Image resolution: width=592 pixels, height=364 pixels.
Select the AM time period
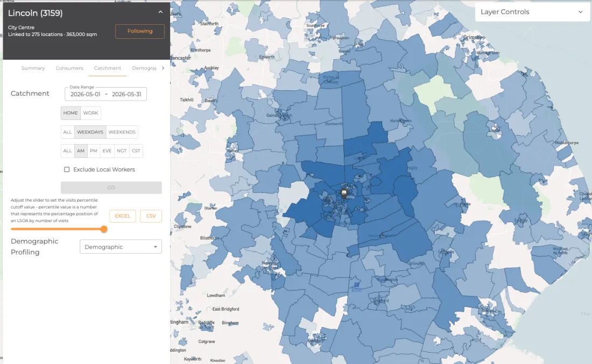click(x=81, y=151)
